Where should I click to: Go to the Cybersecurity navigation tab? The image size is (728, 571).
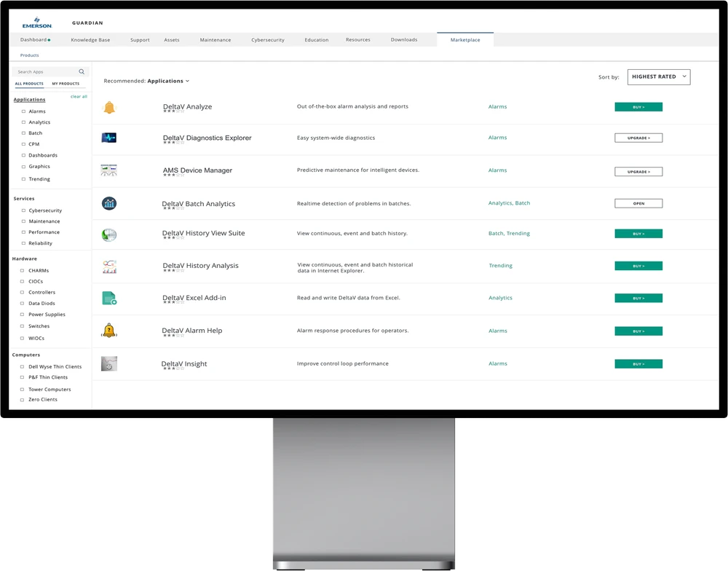click(x=268, y=40)
